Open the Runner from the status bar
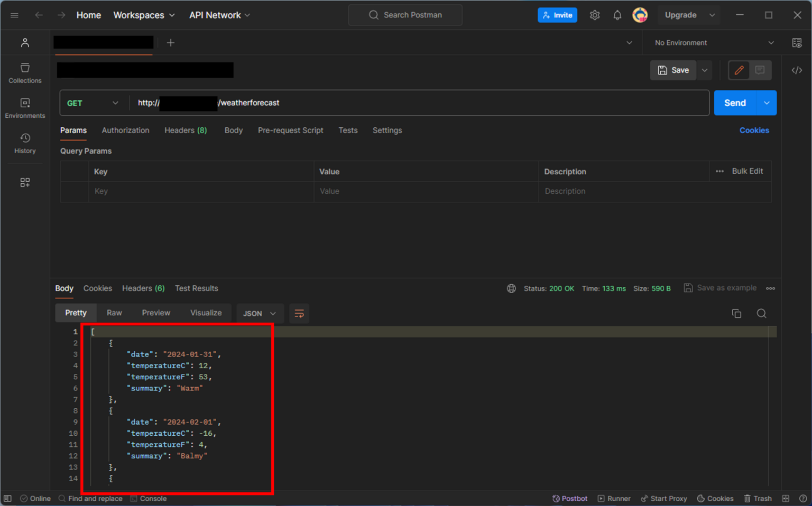This screenshot has width=812, height=506. 614,498
